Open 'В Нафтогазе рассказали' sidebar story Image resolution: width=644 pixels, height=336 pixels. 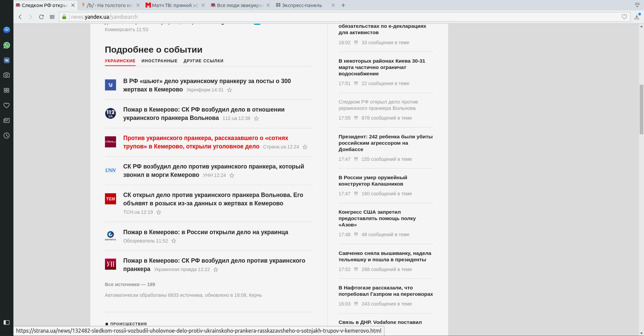point(386,291)
